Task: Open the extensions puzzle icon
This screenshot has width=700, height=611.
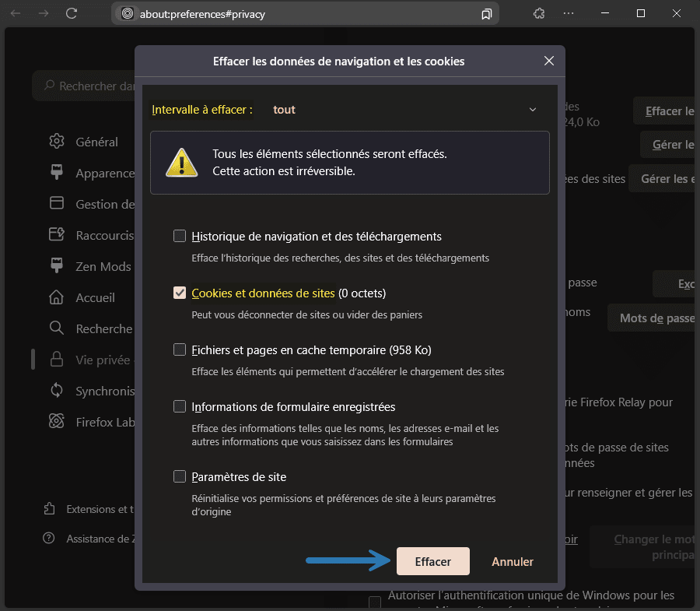Action: click(x=539, y=14)
